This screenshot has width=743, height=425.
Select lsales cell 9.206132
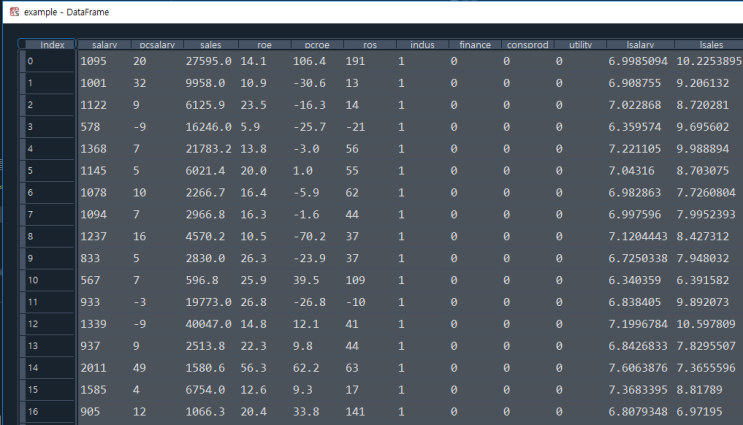(702, 83)
